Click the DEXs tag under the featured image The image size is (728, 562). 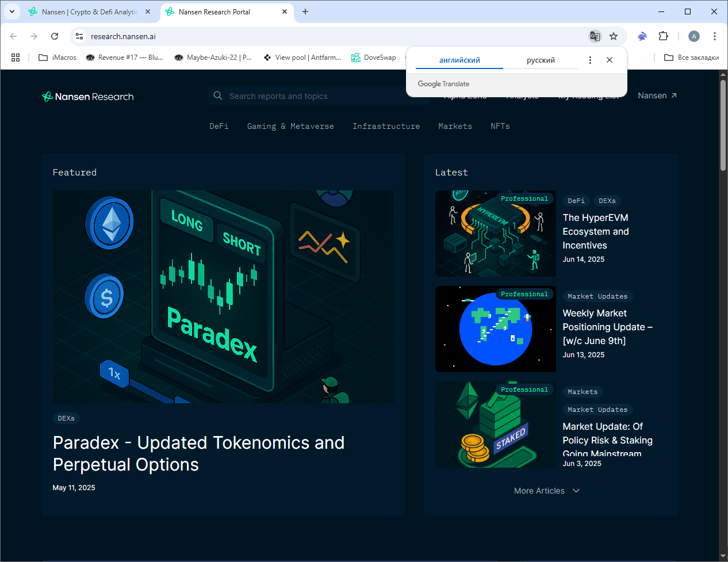point(66,418)
